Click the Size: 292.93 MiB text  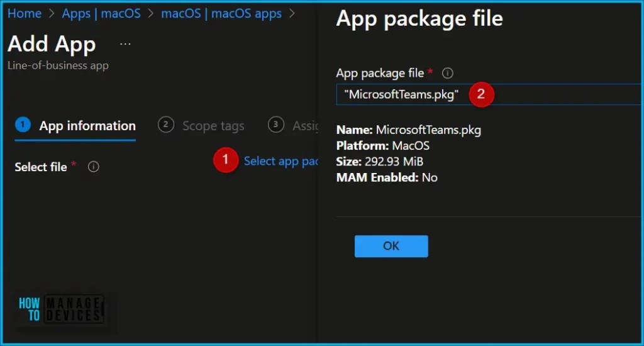[379, 162]
